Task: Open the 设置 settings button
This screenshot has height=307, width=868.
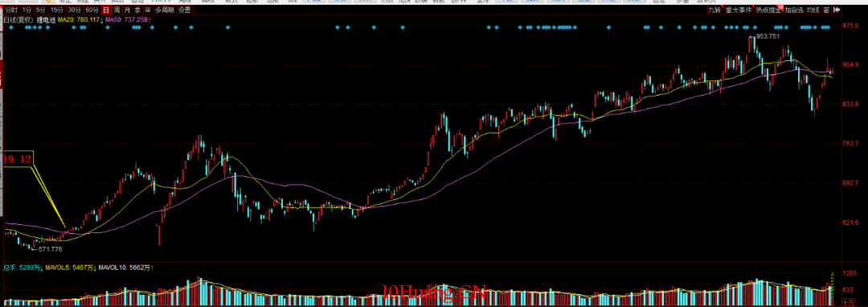Action: (184, 10)
